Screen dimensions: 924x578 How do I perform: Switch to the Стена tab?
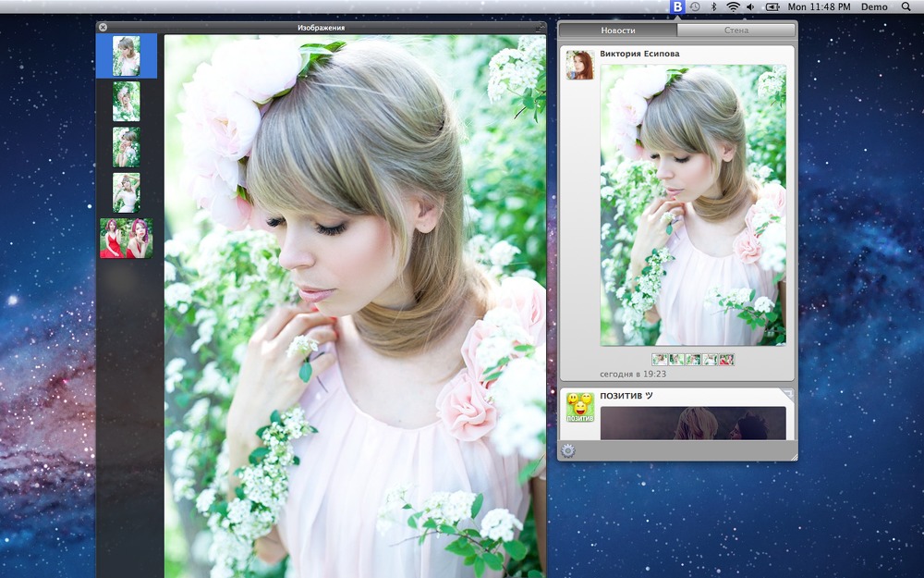pos(736,31)
